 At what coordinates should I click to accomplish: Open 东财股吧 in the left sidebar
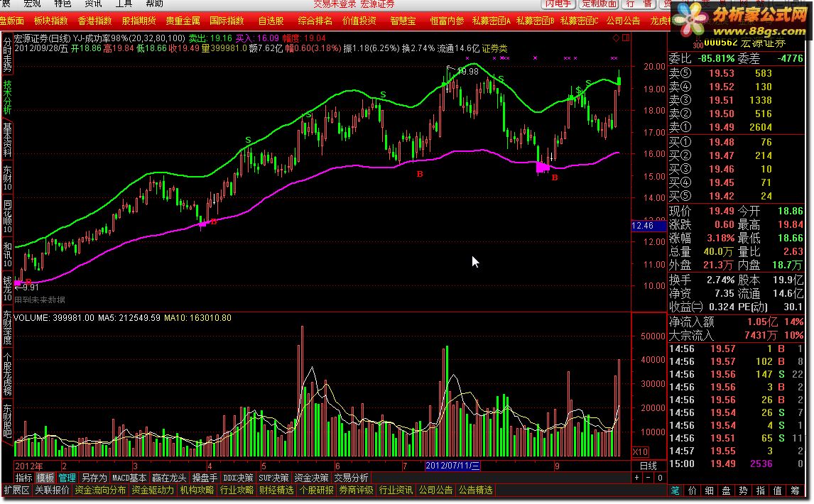point(7,422)
